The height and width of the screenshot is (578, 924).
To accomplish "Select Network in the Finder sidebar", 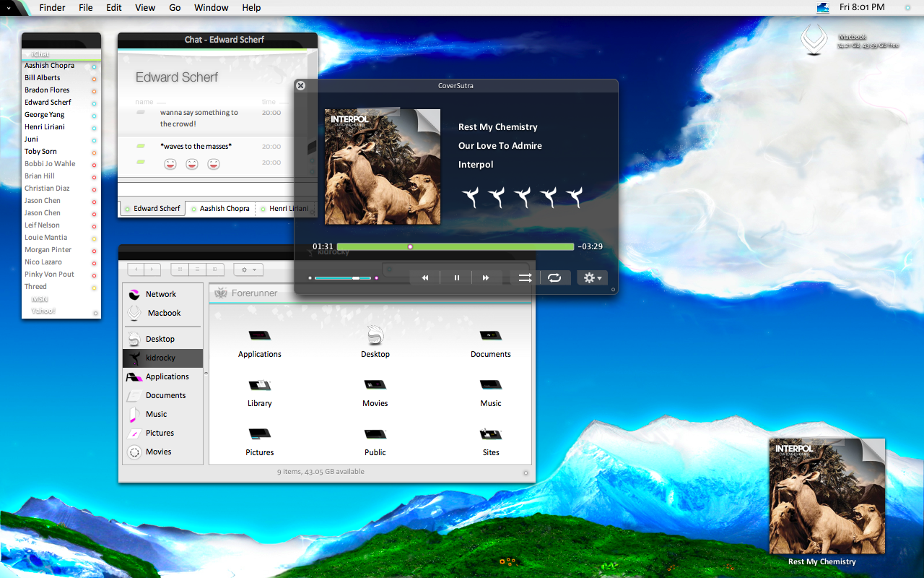I will point(162,294).
